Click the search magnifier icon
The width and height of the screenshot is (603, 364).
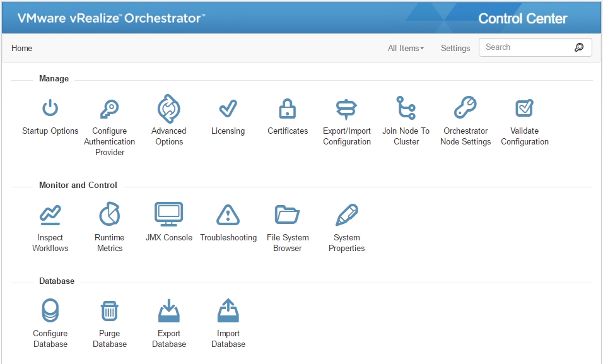click(579, 47)
